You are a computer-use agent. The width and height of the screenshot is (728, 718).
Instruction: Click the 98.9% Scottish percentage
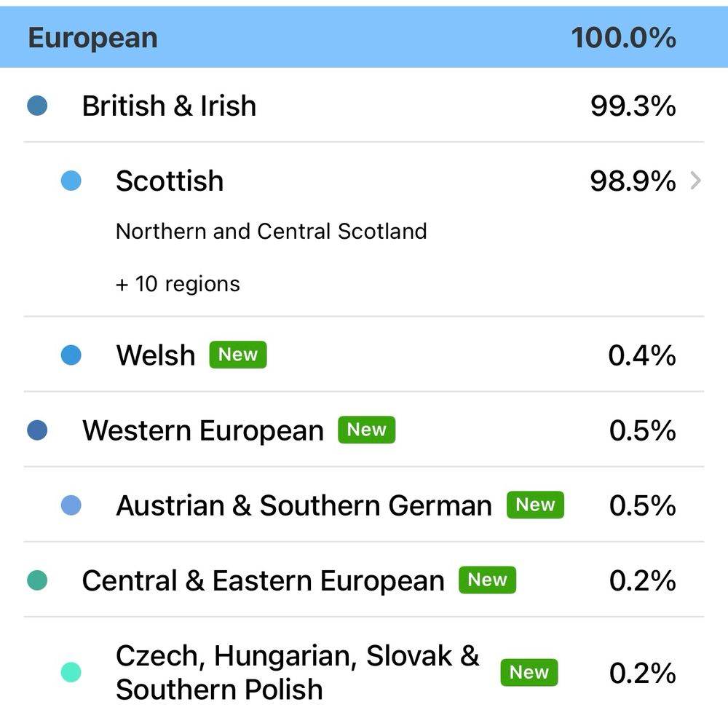(632, 181)
